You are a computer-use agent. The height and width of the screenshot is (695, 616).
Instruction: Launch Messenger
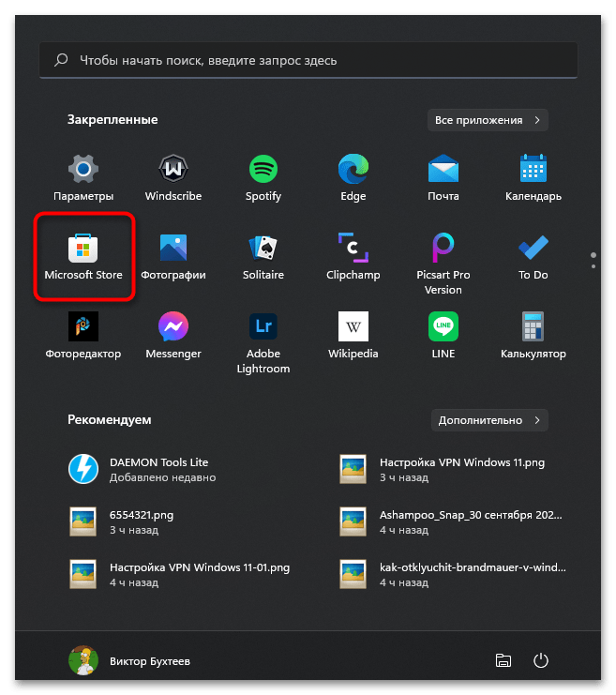tap(173, 335)
